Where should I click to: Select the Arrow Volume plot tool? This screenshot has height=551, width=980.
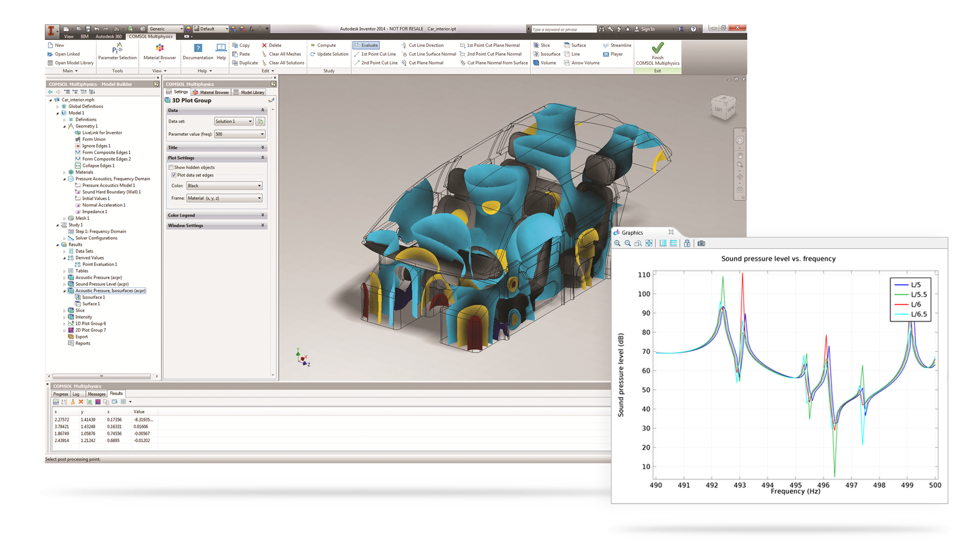(x=581, y=63)
